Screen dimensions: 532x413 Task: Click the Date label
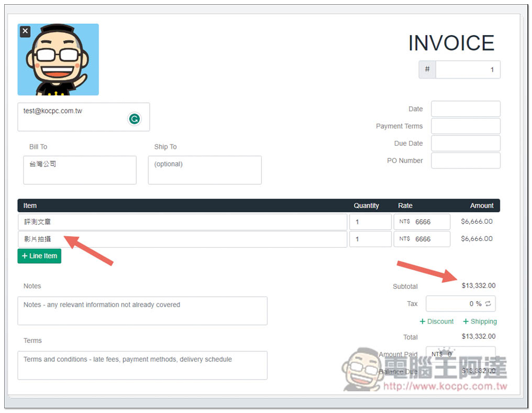pyautogui.click(x=415, y=109)
